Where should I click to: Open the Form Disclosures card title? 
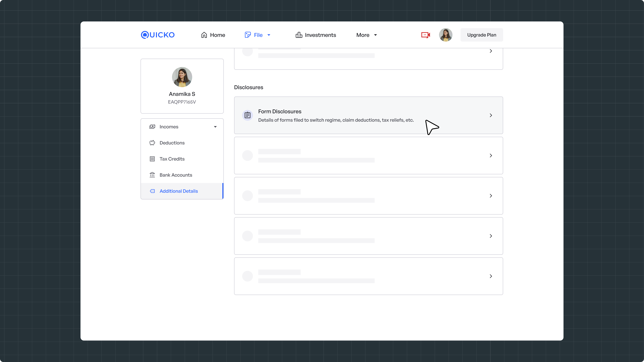280,111
